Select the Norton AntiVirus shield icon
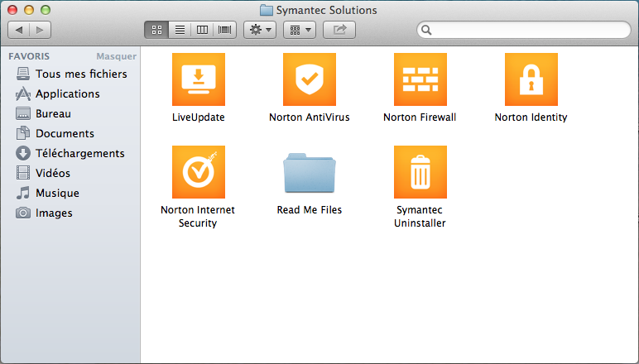The height and width of the screenshot is (364, 639). pyautogui.click(x=310, y=79)
